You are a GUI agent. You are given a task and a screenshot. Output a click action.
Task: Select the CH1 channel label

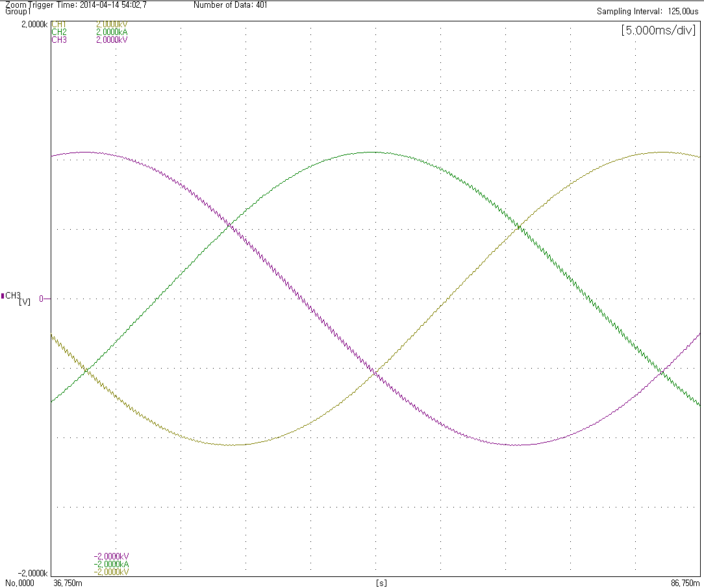coord(58,25)
